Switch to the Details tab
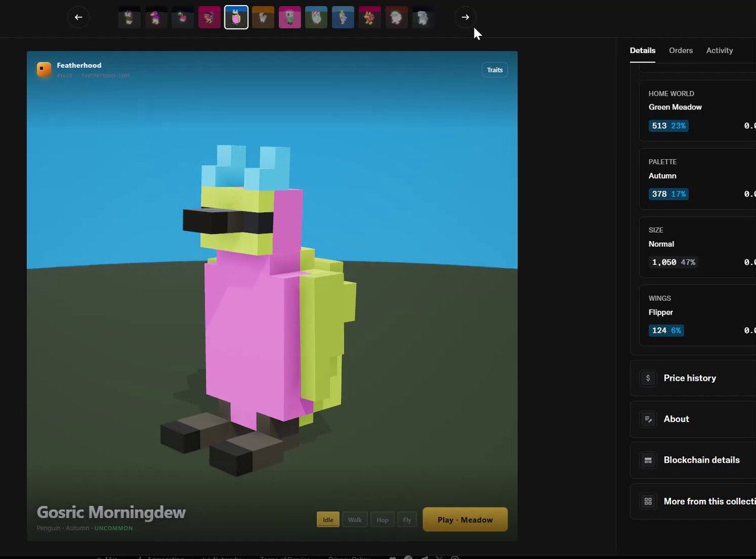The height and width of the screenshot is (559, 756). click(643, 50)
